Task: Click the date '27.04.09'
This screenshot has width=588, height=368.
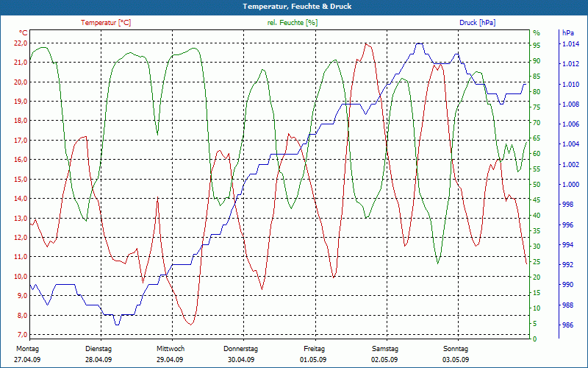Action: pos(27,360)
